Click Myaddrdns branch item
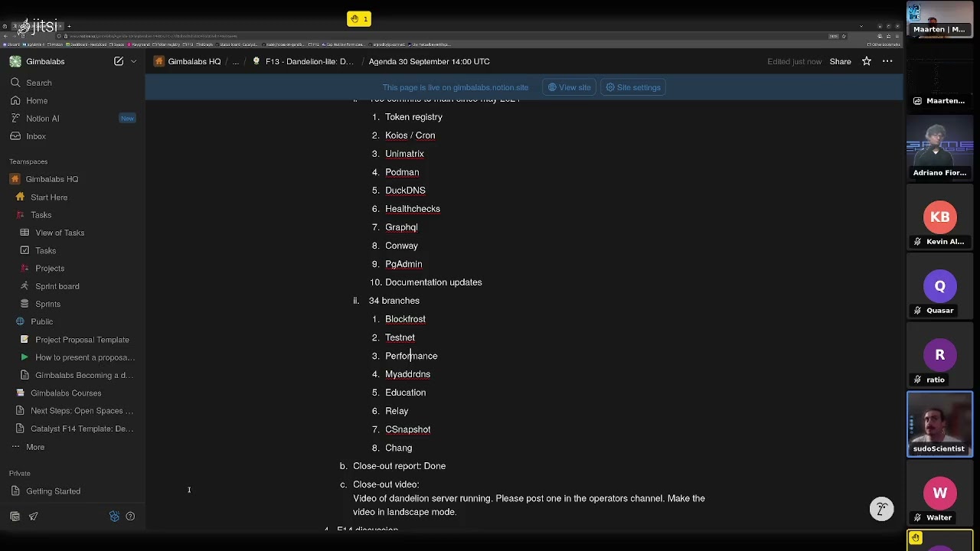 point(407,374)
